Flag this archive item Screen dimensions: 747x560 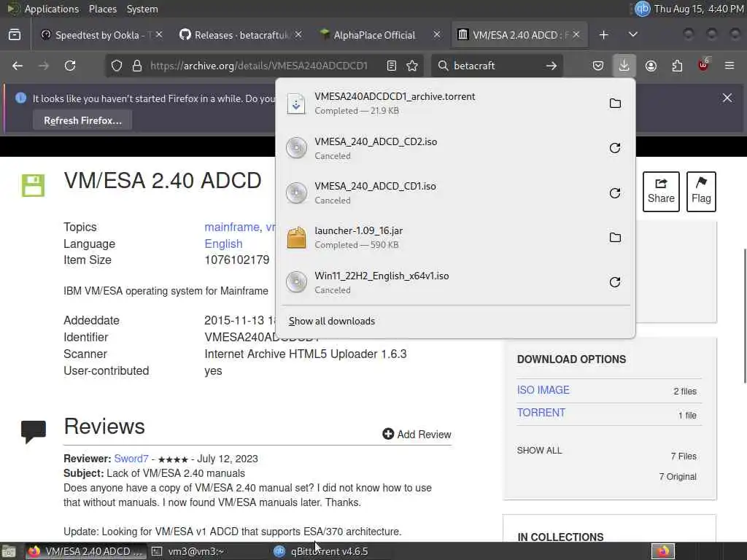[701, 192]
